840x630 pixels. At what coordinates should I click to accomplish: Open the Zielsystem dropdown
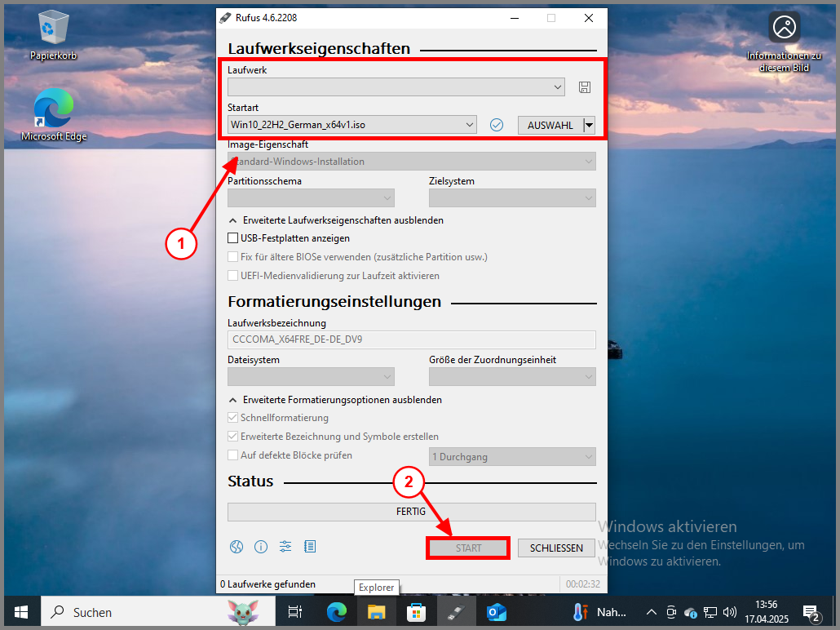pyautogui.click(x=512, y=197)
